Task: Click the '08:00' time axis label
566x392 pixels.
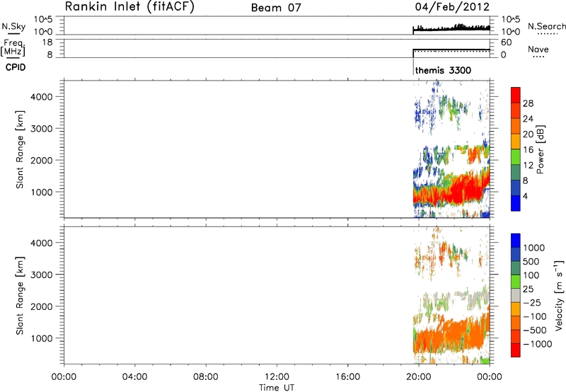Action: tap(206, 377)
